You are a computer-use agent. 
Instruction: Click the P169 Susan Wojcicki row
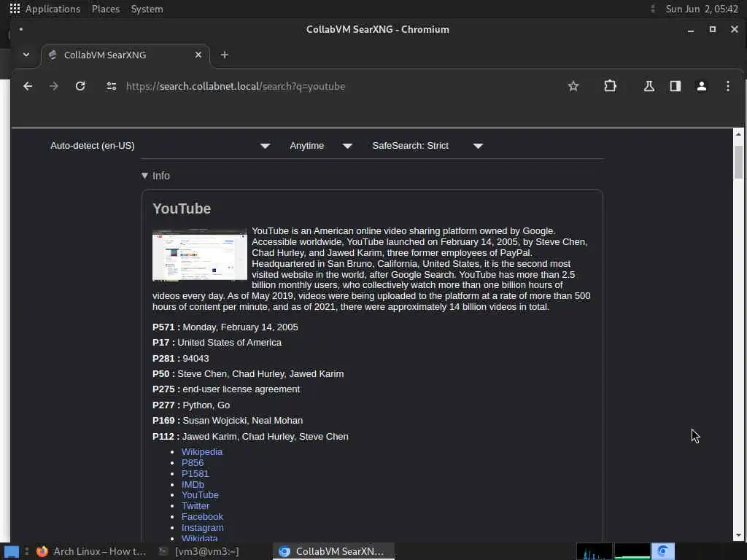tap(228, 421)
